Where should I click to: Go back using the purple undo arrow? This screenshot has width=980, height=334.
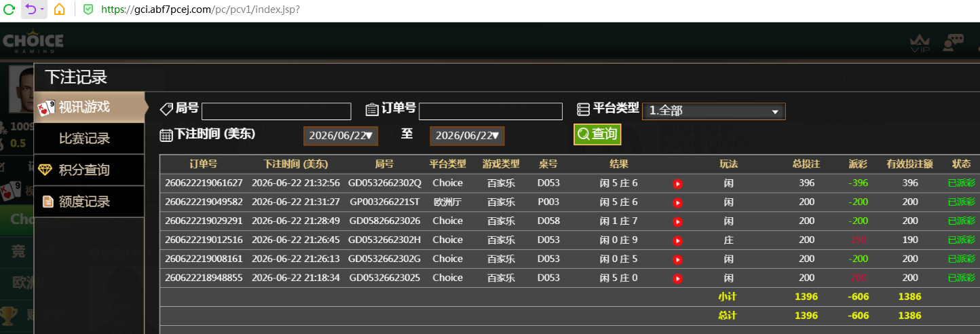click(30, 10)
